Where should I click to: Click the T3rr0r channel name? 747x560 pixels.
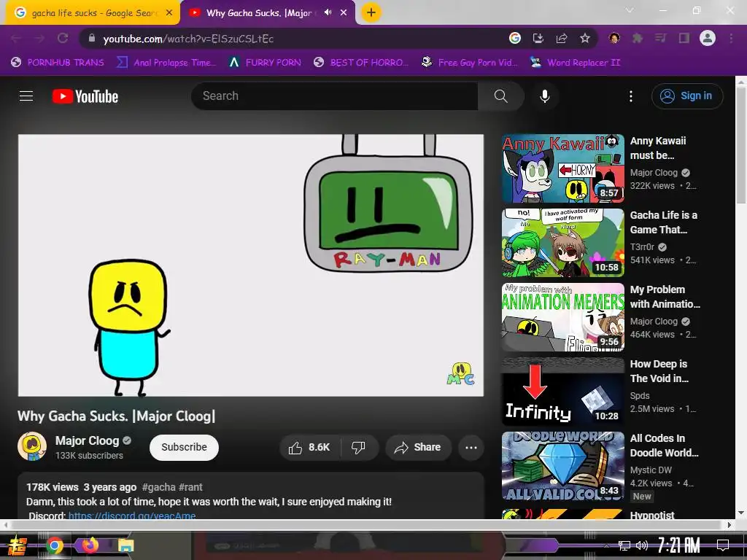[x=642, y=246]
